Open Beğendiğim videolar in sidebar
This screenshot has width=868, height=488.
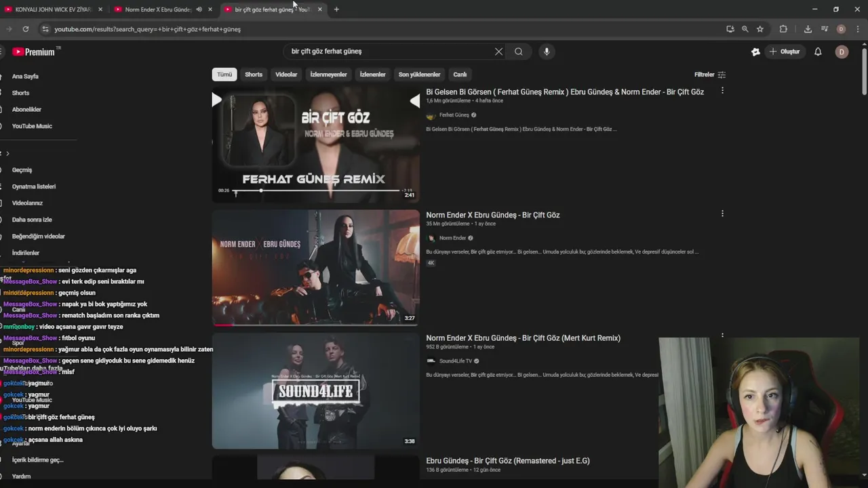point(39,237)
